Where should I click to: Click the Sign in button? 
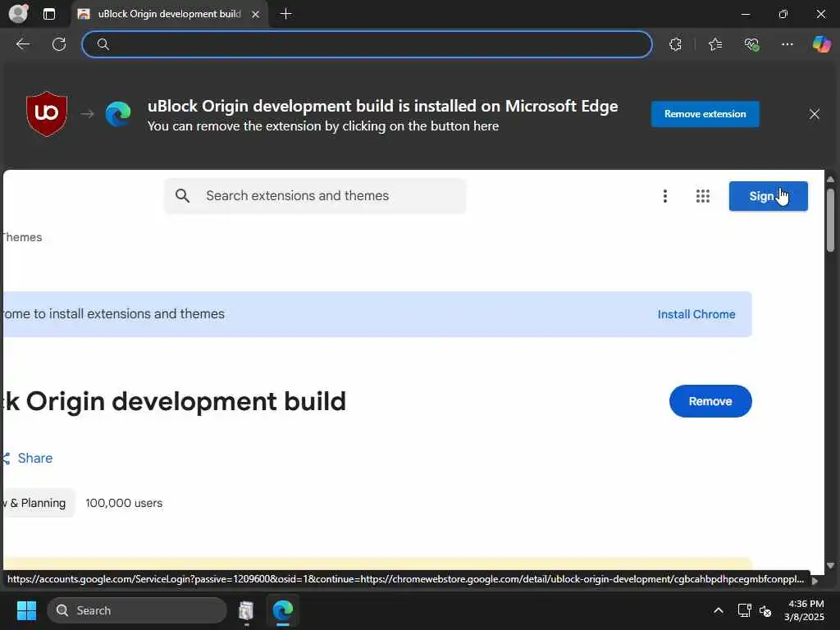(x=768, y=196)
